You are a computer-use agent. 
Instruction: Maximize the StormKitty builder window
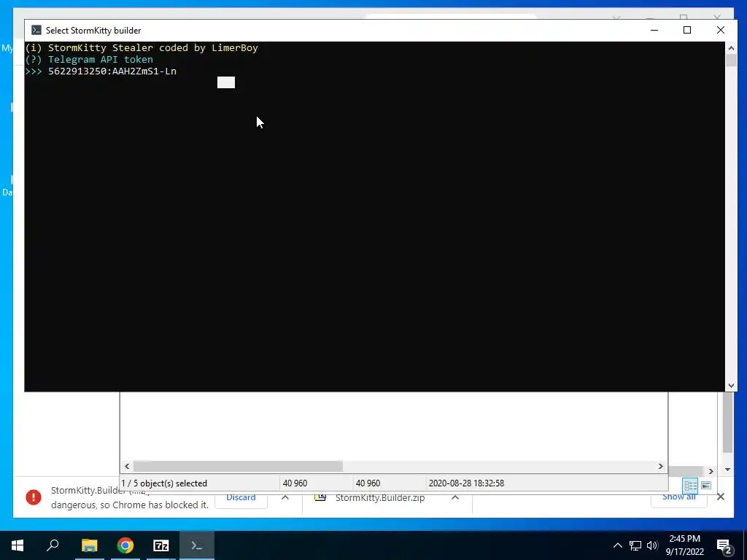pos(687,30)
